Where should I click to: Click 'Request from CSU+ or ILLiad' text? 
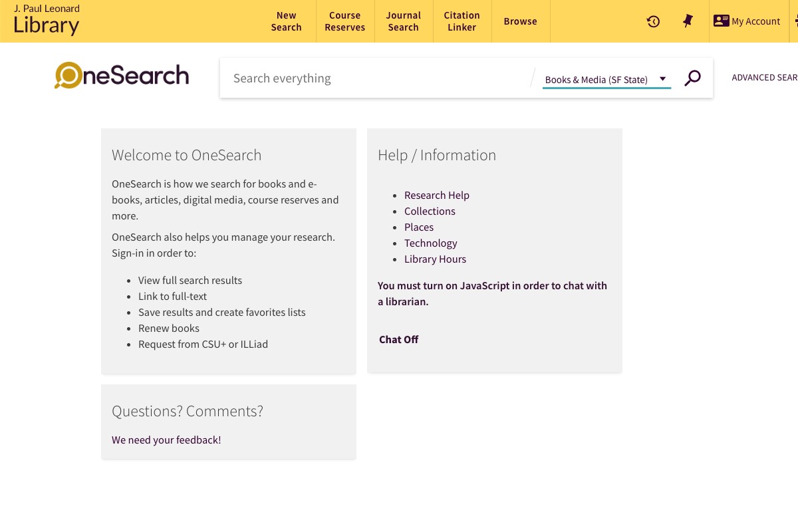tap(203, 344)
